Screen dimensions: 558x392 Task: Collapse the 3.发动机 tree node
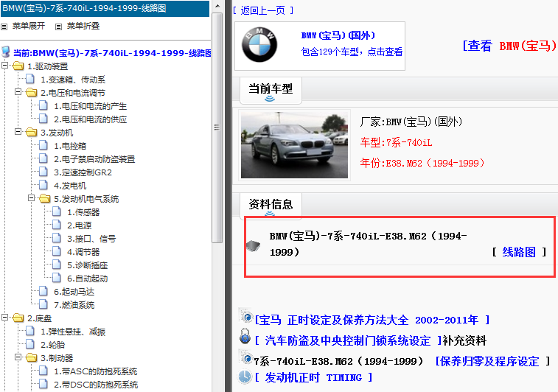tap(18, 132)
